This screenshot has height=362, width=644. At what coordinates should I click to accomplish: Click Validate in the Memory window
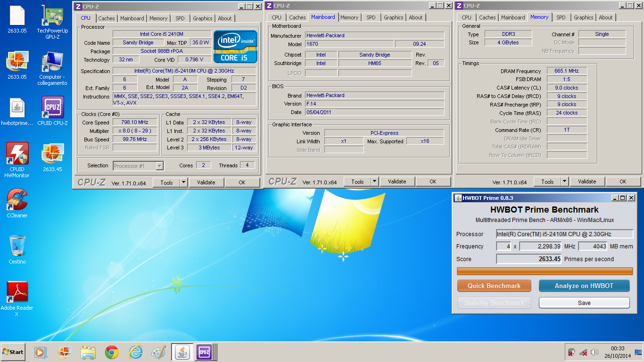click(x=587, y=181)
